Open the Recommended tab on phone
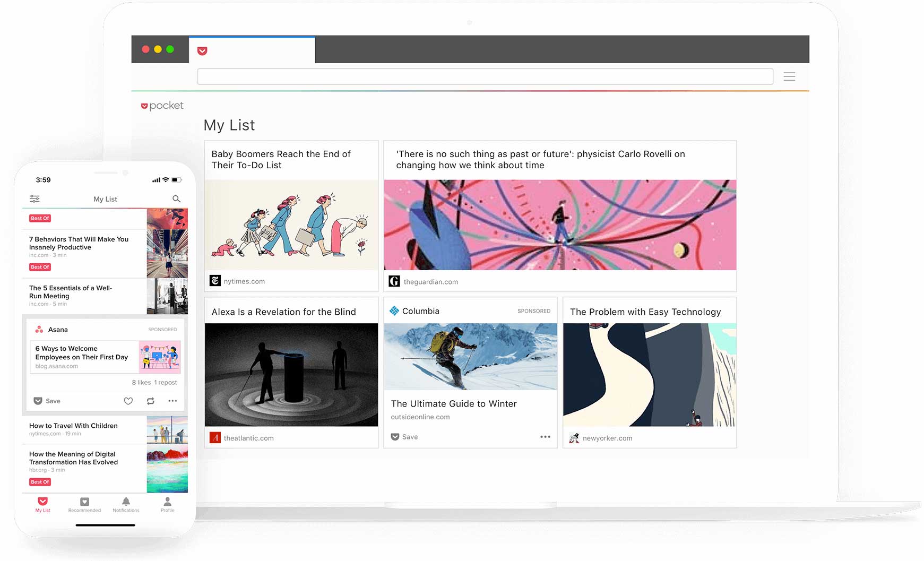The width and height of the screenshot is (924, 561). click(x=84, y=505)
